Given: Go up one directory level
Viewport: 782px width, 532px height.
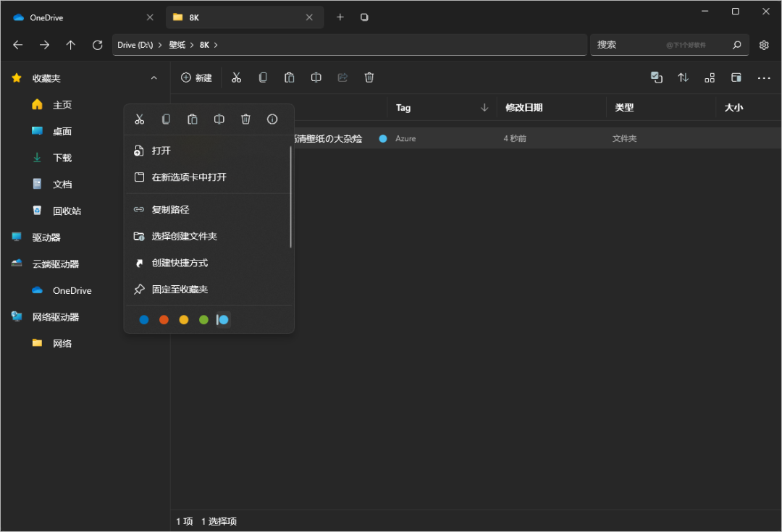Looking at the screenshot, I should [x=70, y=45].
